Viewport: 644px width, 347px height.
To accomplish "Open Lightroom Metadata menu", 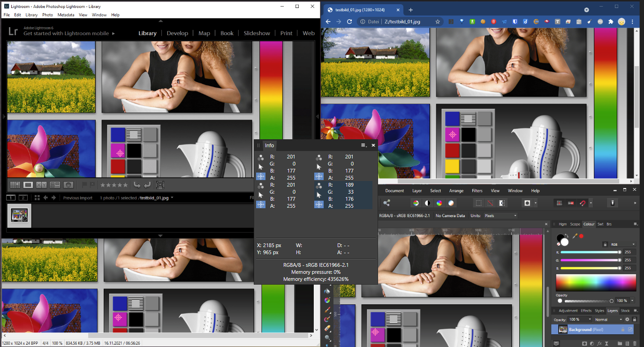I will click(x=66, y=15).
